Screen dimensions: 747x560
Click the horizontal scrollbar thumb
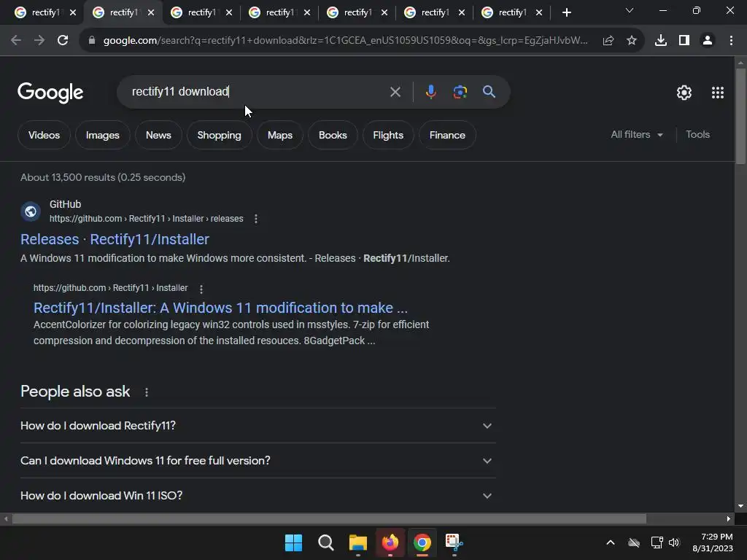click(329, 518)
